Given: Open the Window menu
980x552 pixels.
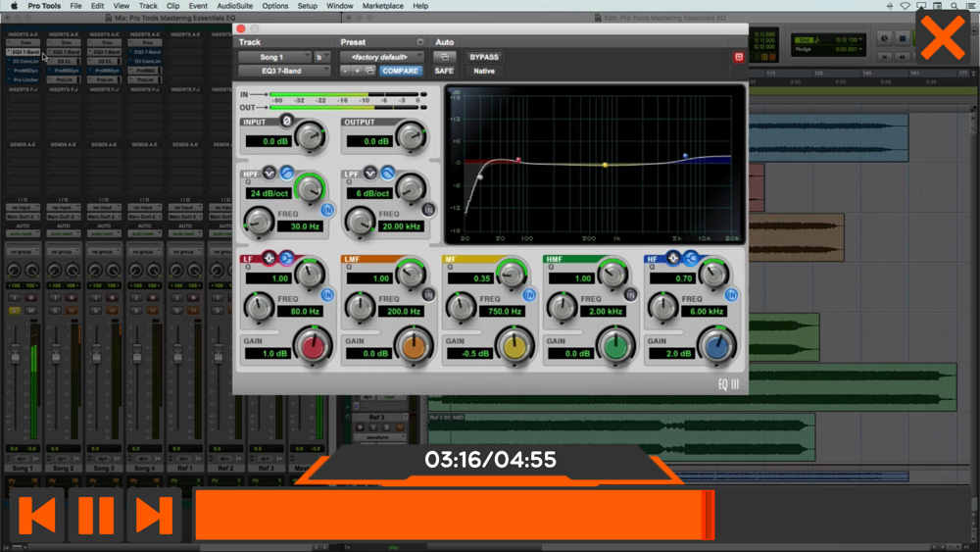Looking at the screenshot, I should pyautogui.click(x=339, y=6).
